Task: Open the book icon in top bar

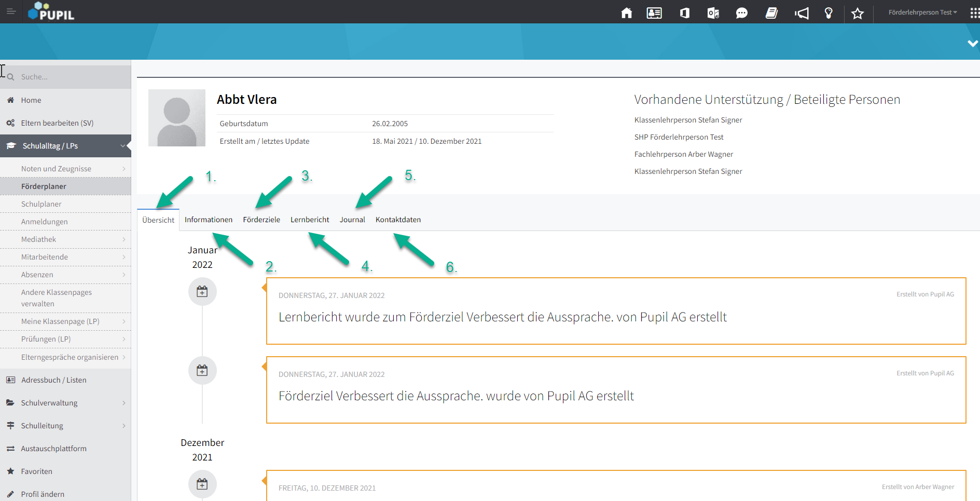Action: pyautogui.click(x=771, y=13)
